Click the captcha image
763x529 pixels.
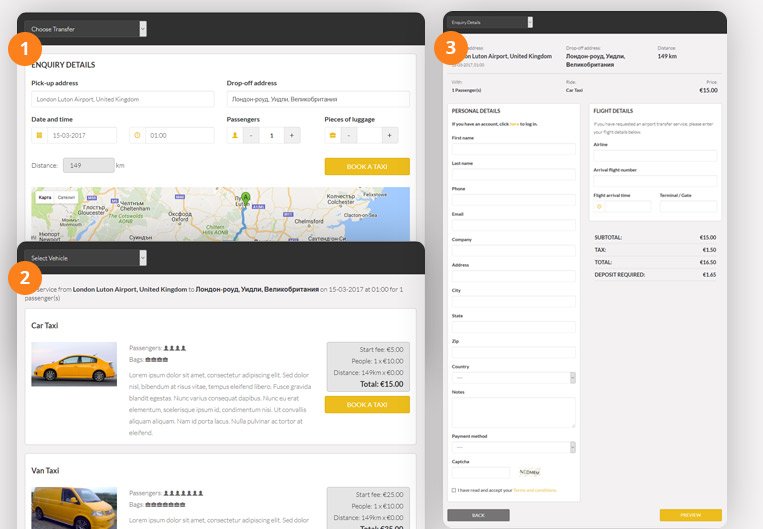[529, 472]
